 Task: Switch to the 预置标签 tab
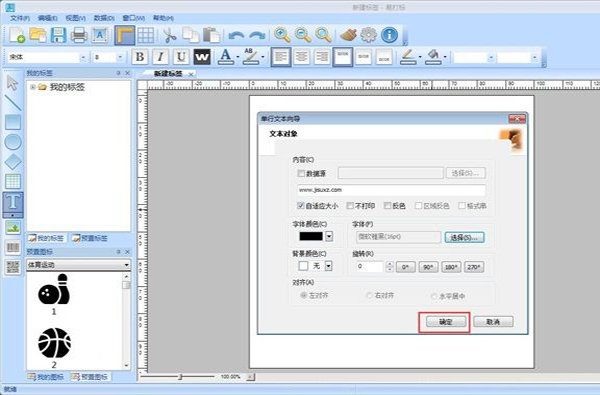tap(90, 238)
